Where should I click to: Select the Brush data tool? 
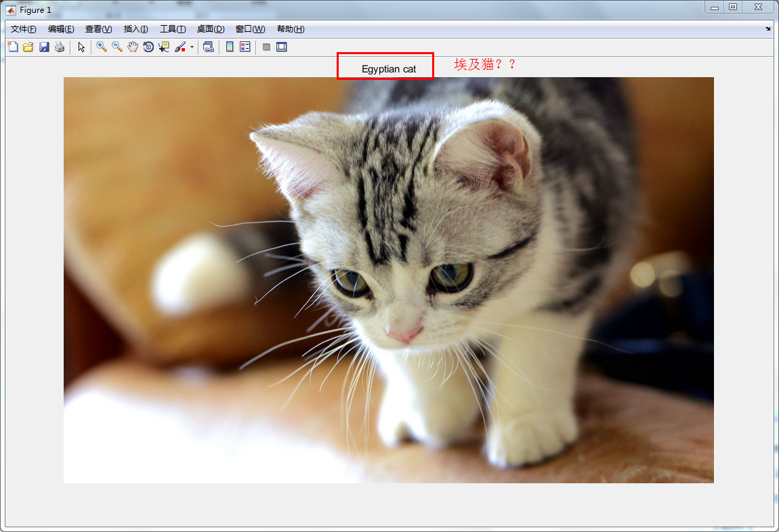180,47
